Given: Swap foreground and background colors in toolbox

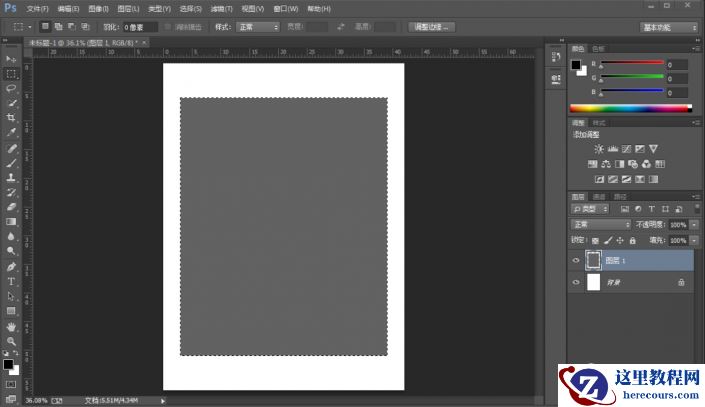Looking at the screenshot, I should (16, 353).
